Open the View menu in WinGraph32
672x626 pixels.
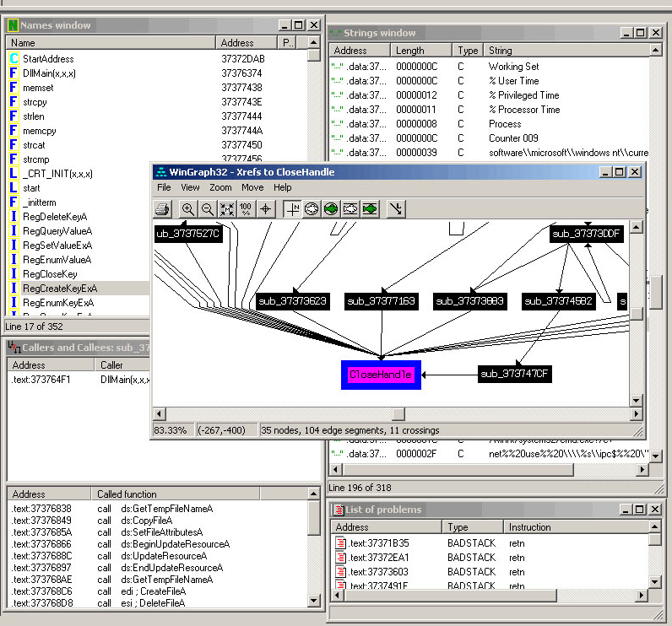point(190,187)
